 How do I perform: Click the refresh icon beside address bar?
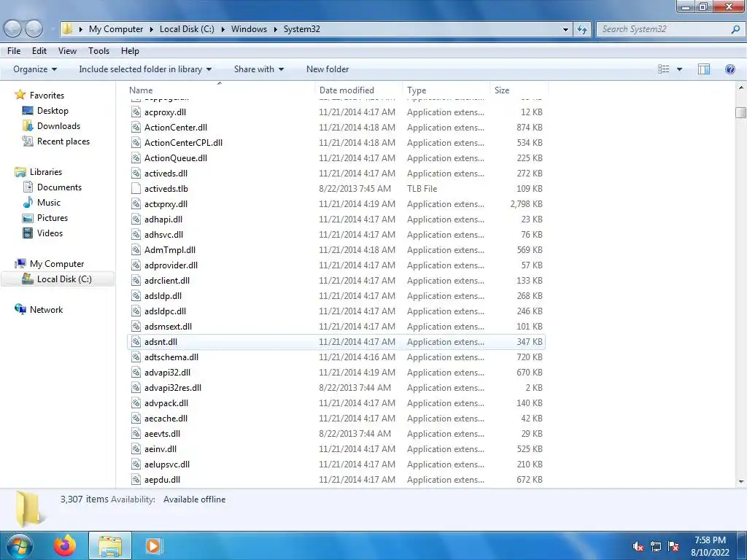[x=581, y=29]
